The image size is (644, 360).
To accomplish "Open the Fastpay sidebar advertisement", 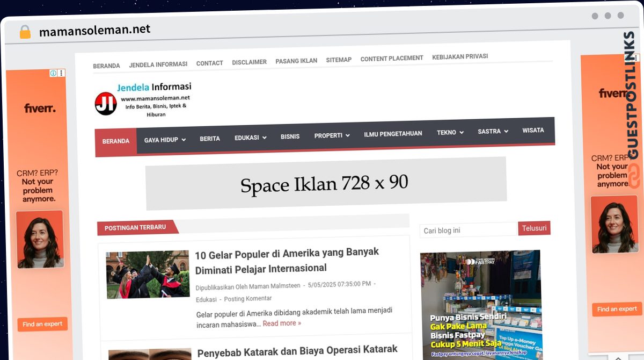I will [481, 305].
